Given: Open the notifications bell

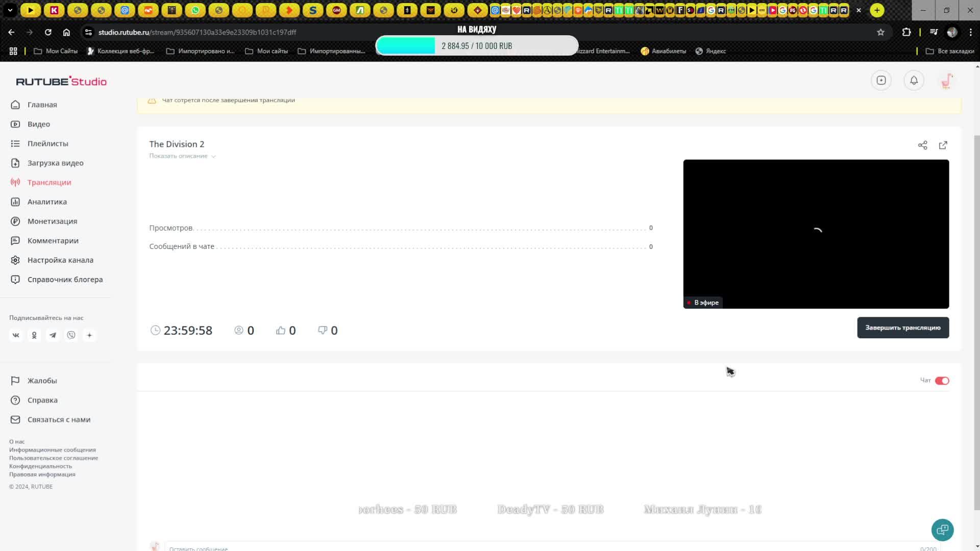Looking at the screenshot, I should [x=914, y=81].
